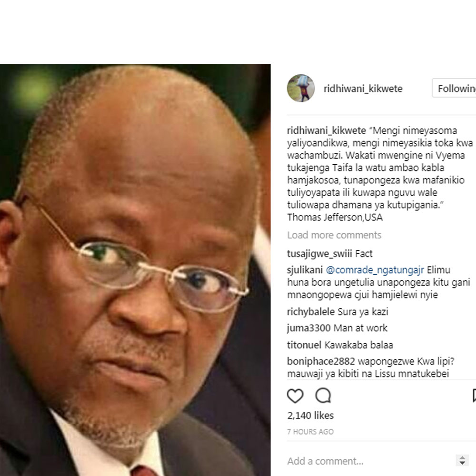Image resolution: width=476 pixels, height=476 pixels.
Task: Like the post with heart icon
Action: (295, 396)
